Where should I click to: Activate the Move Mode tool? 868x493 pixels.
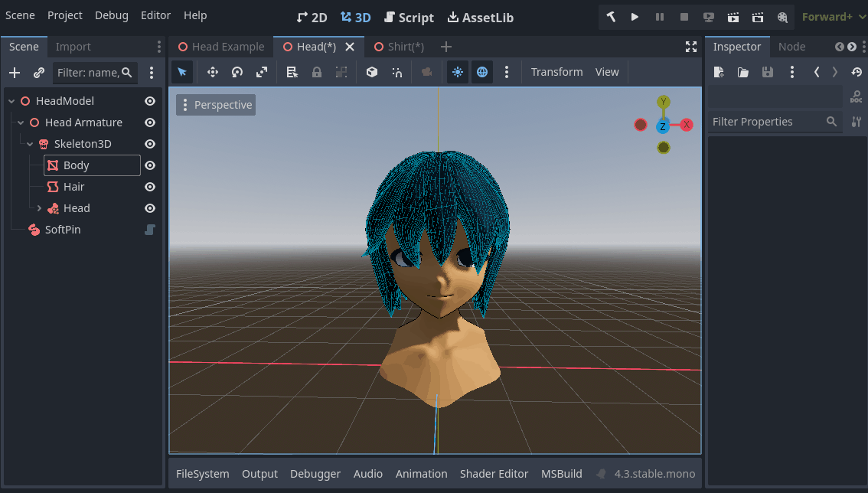point(213,72)
